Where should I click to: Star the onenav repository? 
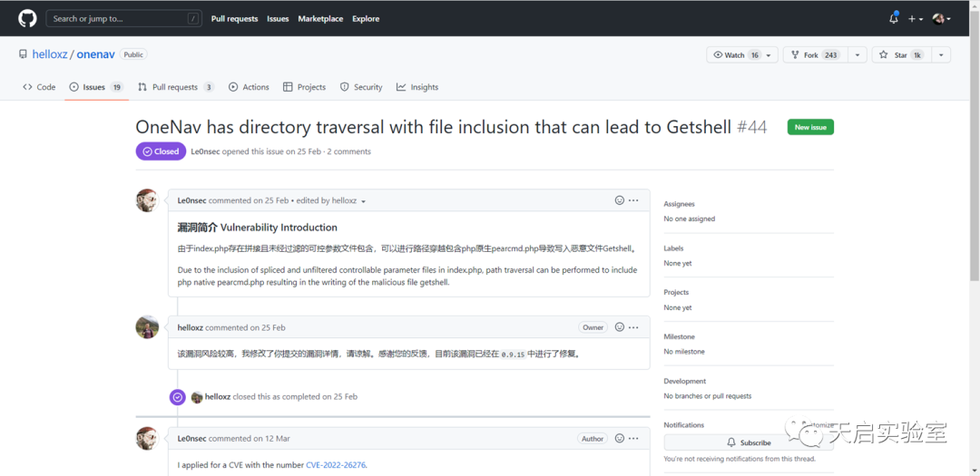click(900, 55)
